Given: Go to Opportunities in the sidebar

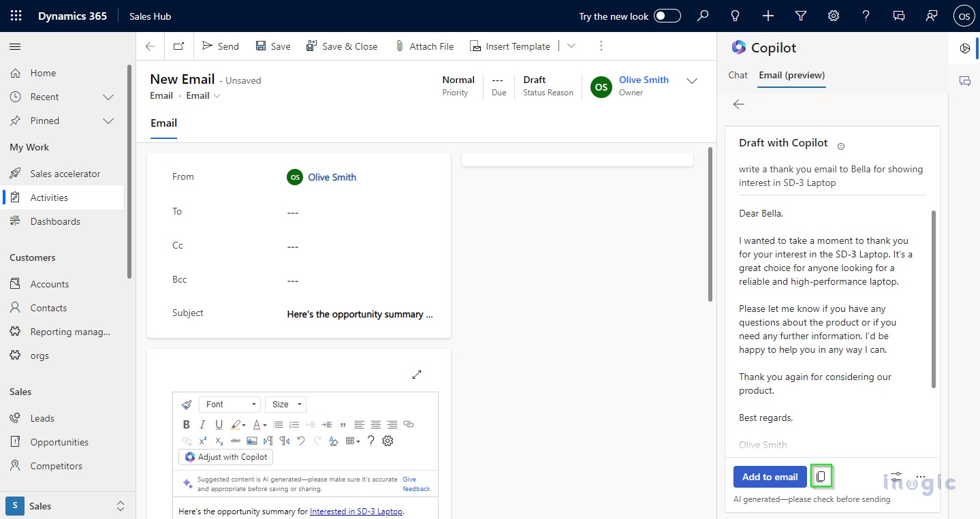Looking at the screenshot, I should click(59, 442).
